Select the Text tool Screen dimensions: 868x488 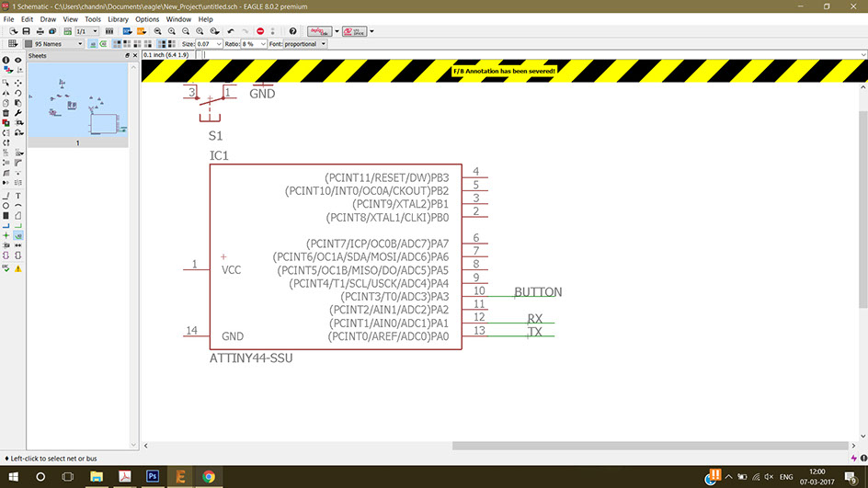(x=18, y=196)
